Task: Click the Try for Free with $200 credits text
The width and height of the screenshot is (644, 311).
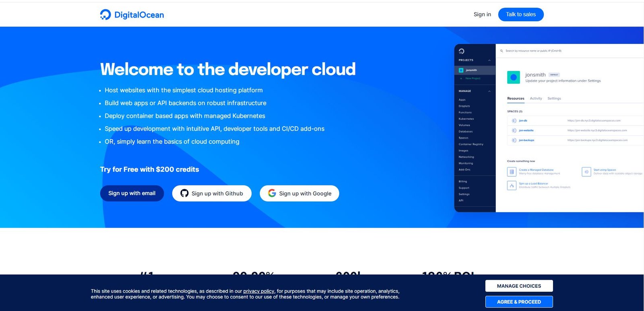Action: click(x=150, y=169)
